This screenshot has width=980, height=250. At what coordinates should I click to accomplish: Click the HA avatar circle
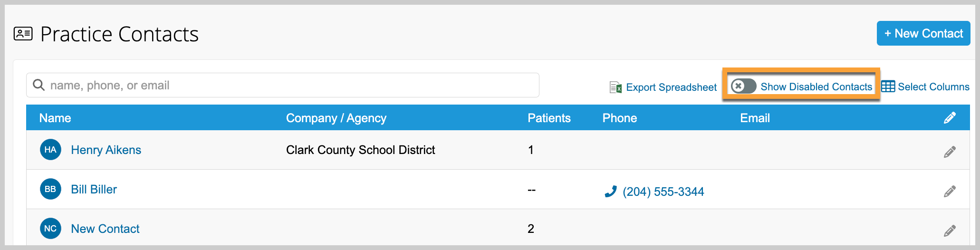50,150
